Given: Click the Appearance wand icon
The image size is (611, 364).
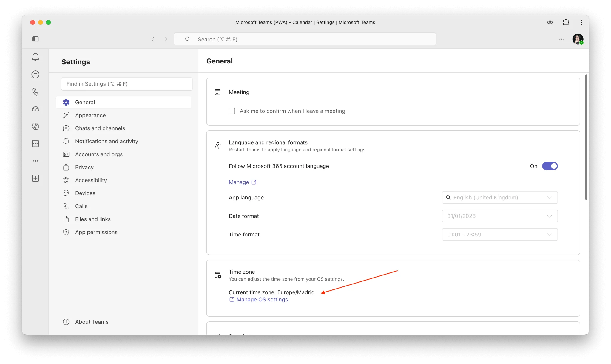Looking at the screenshot, I should point(66,115).
